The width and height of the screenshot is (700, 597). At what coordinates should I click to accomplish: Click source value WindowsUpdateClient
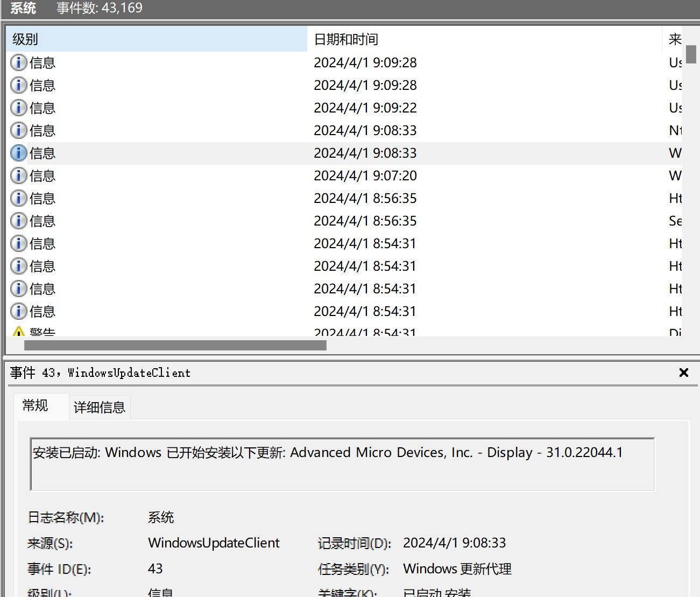click(x=214, y=543)
